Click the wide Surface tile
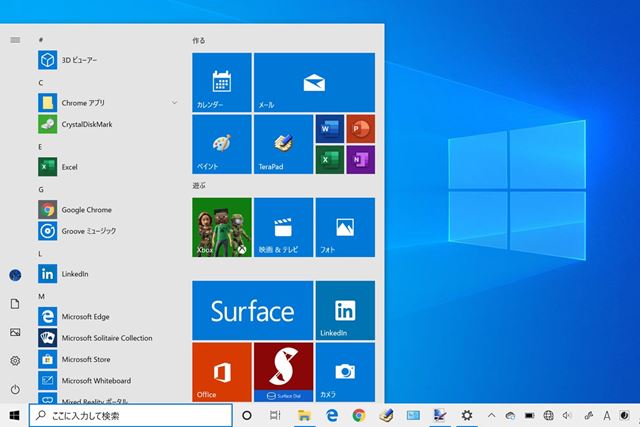 [253, 310]
